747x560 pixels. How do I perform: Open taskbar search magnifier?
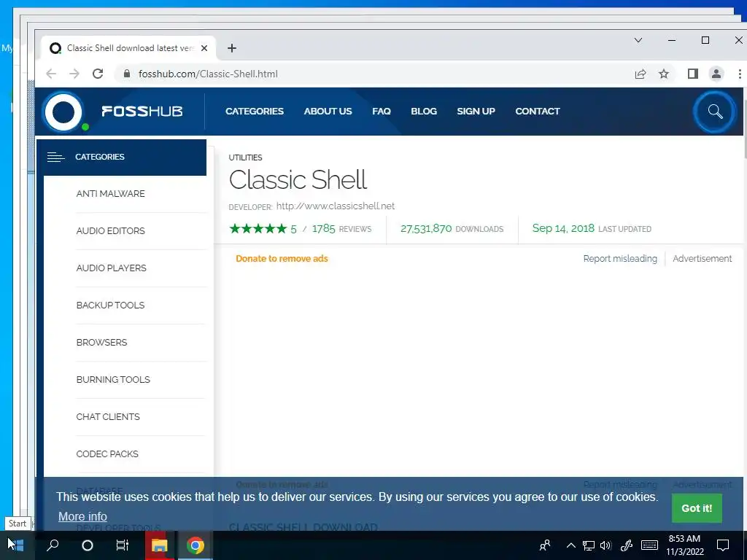coord(53,545)
